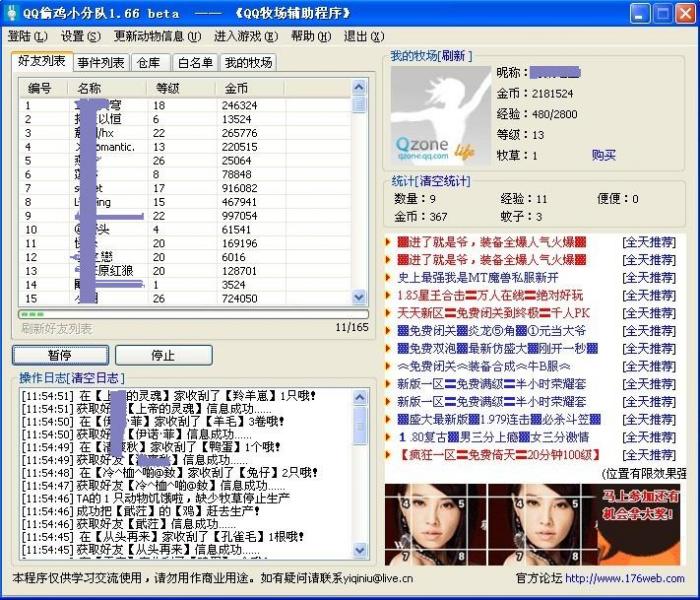Click operation log scrollbar up arrow
This screenshot has height=600, width=700.
[x=360, y=397]
